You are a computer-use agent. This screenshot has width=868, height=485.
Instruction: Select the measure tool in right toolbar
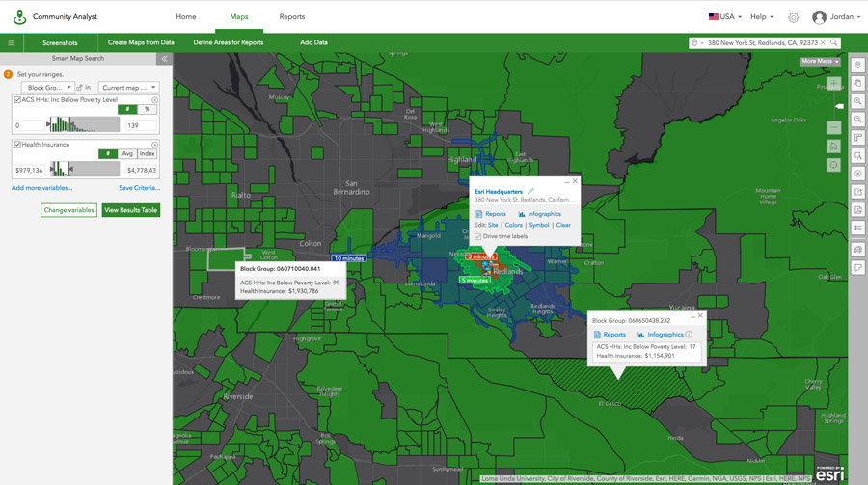[857, 137]
